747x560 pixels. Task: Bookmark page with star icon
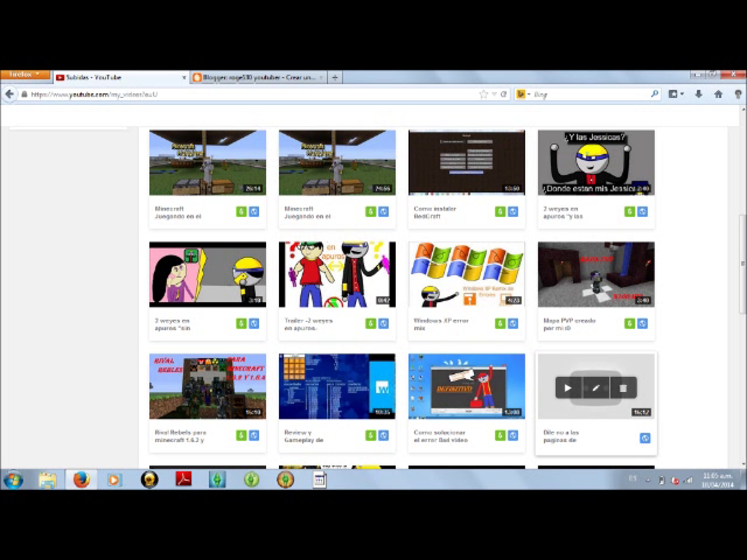483,94
